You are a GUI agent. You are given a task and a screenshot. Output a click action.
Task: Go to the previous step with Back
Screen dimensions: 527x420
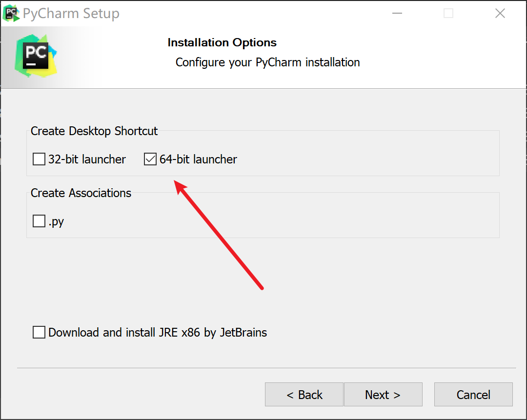click(x=304, y=395)
